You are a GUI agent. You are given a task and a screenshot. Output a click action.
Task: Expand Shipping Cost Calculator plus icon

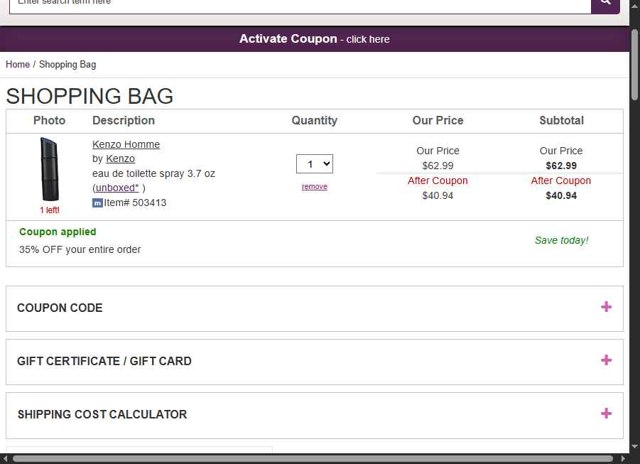606,413
